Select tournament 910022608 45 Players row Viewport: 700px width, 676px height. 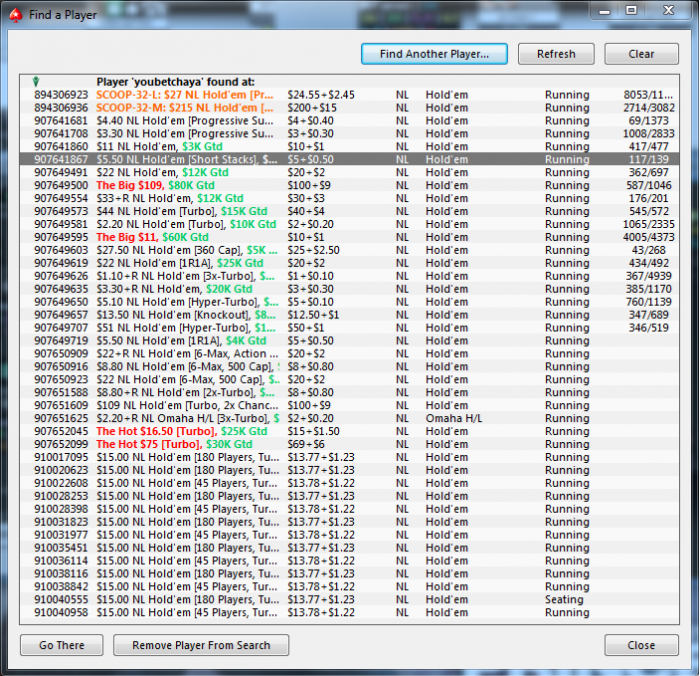point(350,483)
